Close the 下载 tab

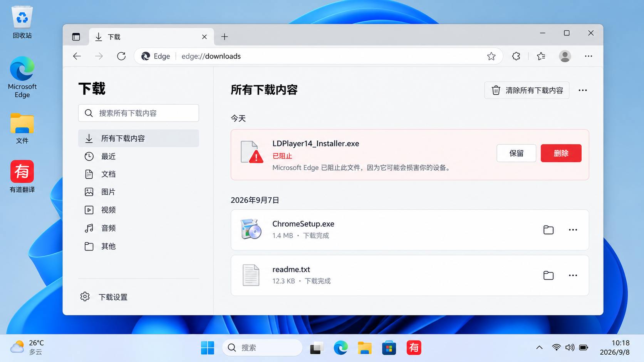204,37
